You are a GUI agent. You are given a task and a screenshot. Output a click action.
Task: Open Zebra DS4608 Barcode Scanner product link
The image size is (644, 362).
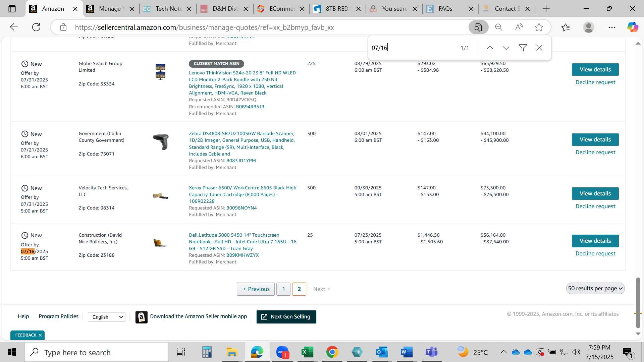242,144
